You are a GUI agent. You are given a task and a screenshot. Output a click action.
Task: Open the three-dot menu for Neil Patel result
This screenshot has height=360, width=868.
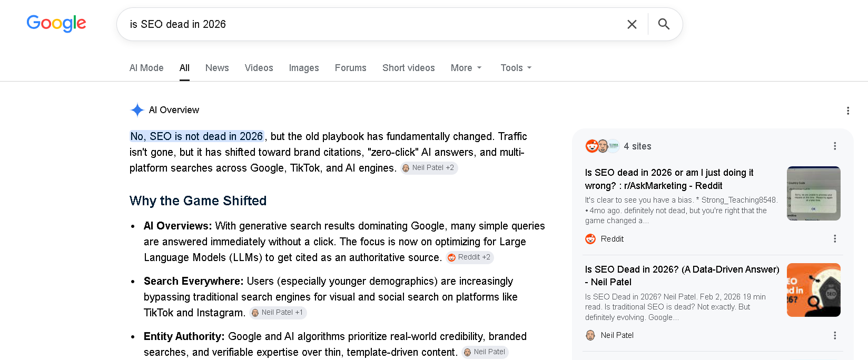click(835, 335)
